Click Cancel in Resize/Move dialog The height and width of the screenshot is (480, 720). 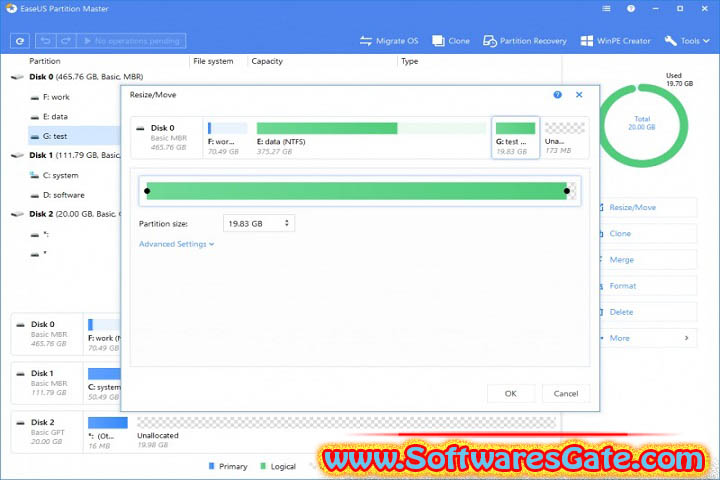coord(566,394)
